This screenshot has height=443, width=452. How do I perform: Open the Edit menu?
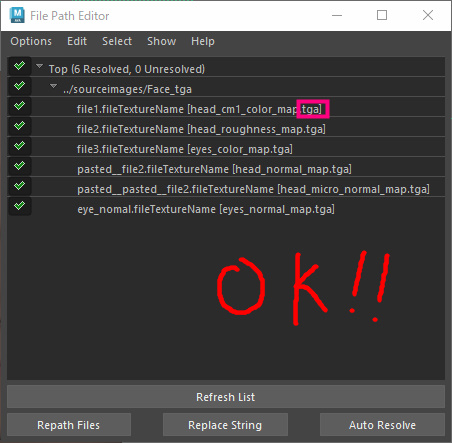[x=77, y=41]
